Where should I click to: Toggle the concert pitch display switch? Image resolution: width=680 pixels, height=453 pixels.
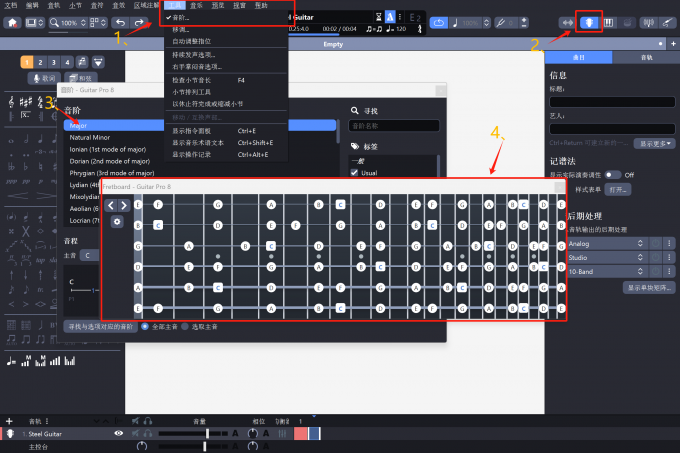[610, 174]
